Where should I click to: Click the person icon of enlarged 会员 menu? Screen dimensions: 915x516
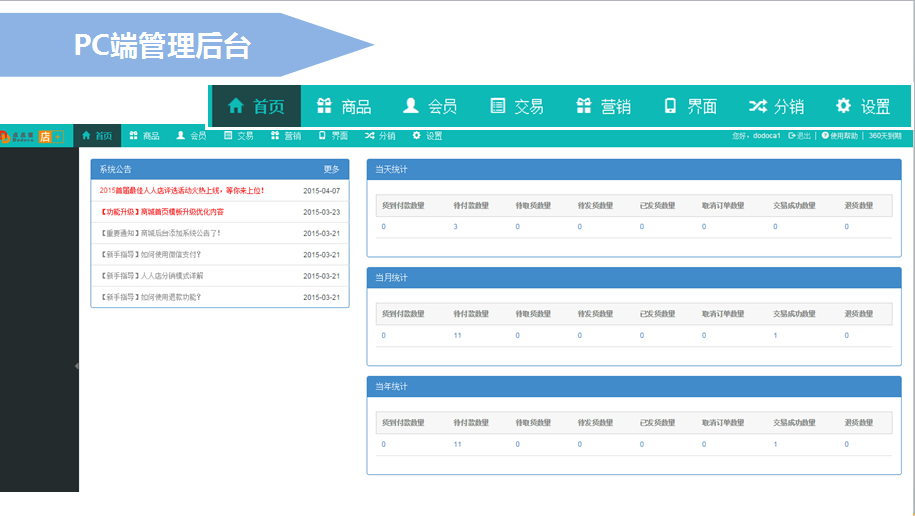coord(411,106)
